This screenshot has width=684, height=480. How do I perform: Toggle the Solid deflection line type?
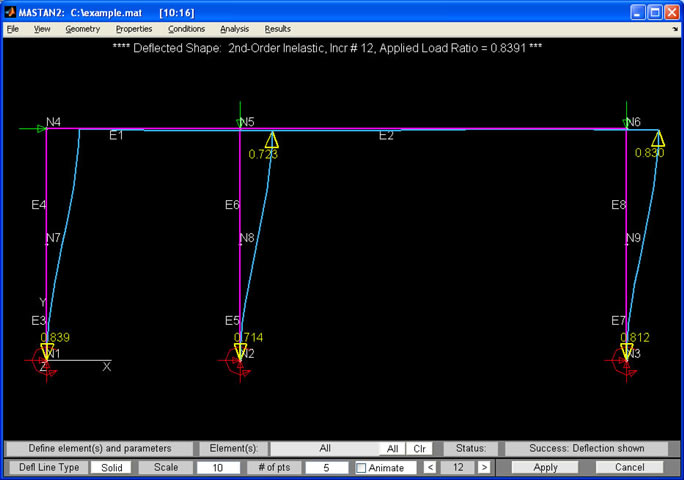(111, 467)
